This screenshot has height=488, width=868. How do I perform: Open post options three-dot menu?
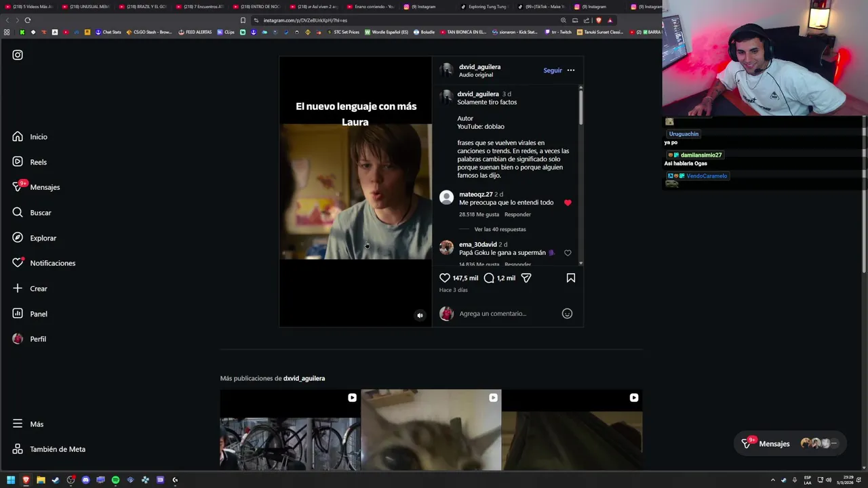pos(571,70)
